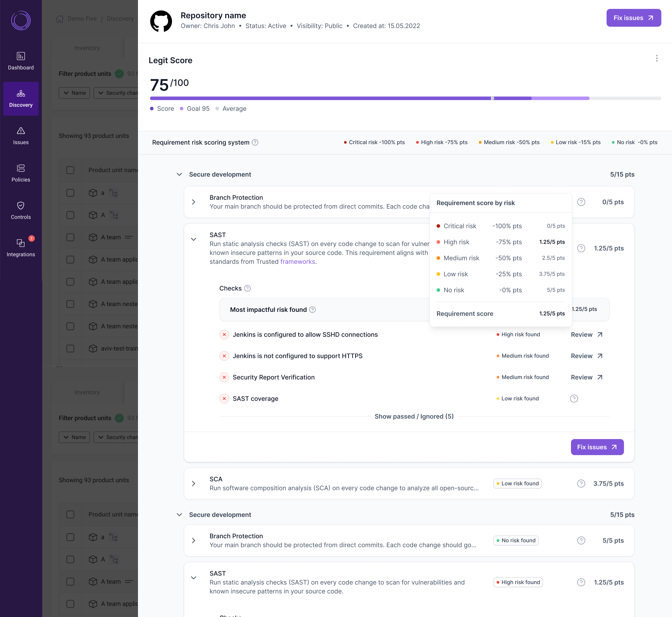Review the Jenkins HTTPS support issue
The width and height of the screenshot is (672, 617).
[587, 356]
